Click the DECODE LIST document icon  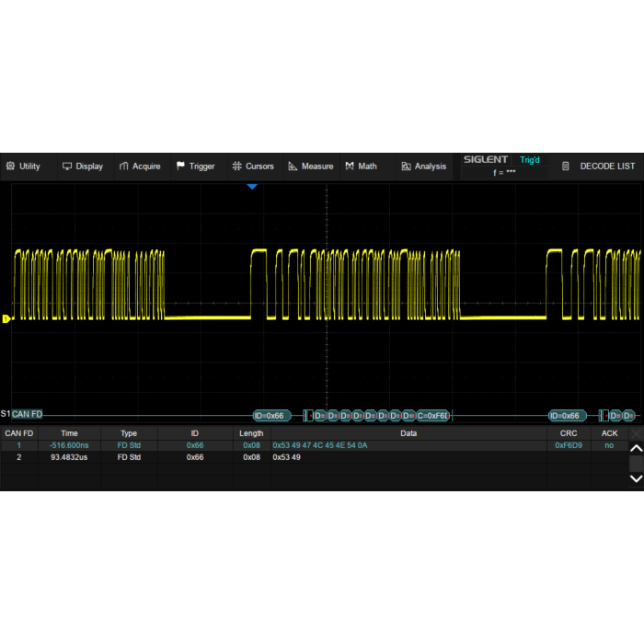566,167
